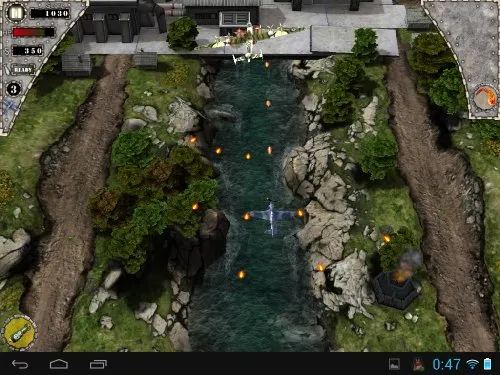Open the game notification icon beside clock

point(418,364)
